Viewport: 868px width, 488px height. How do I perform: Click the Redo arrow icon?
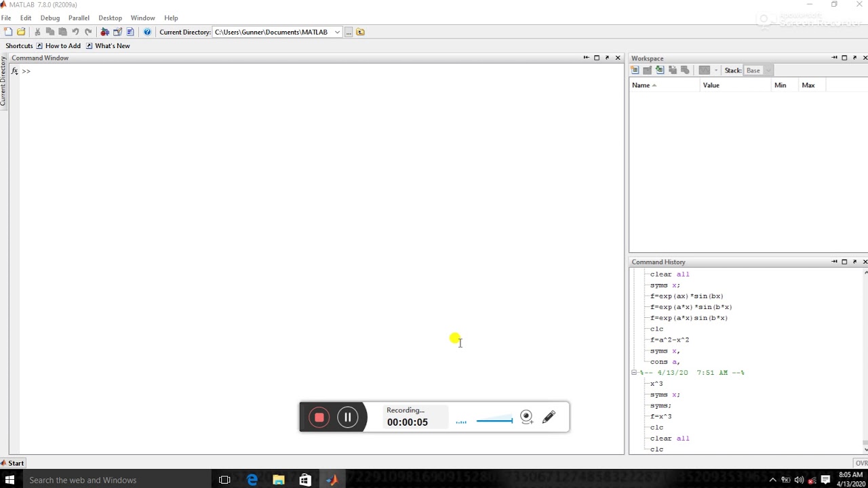pyautogui.click(x=88, y=32)
